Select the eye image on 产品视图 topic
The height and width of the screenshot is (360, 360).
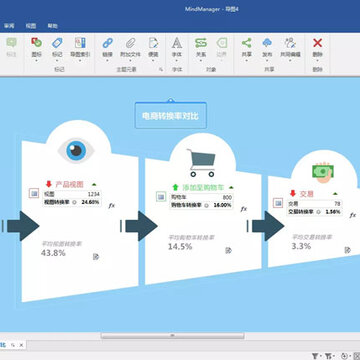tap(76, 150)
